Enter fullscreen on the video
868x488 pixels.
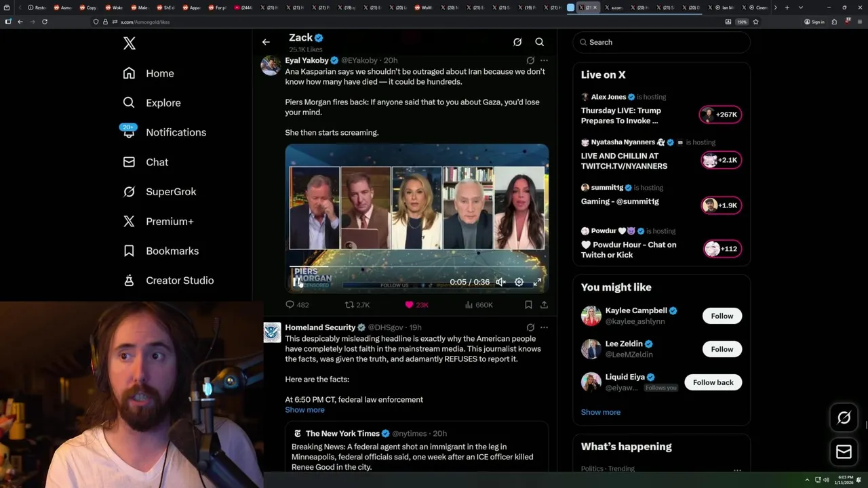537,282
